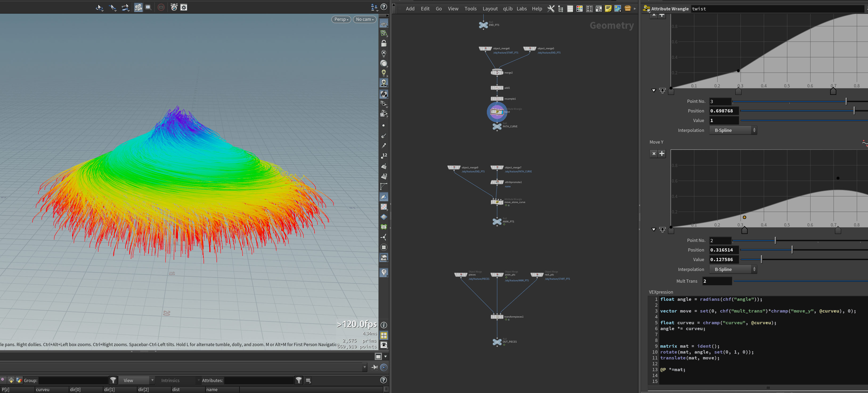Open the Layout menu in network editor
868x393 pixels.
point(490,9)
